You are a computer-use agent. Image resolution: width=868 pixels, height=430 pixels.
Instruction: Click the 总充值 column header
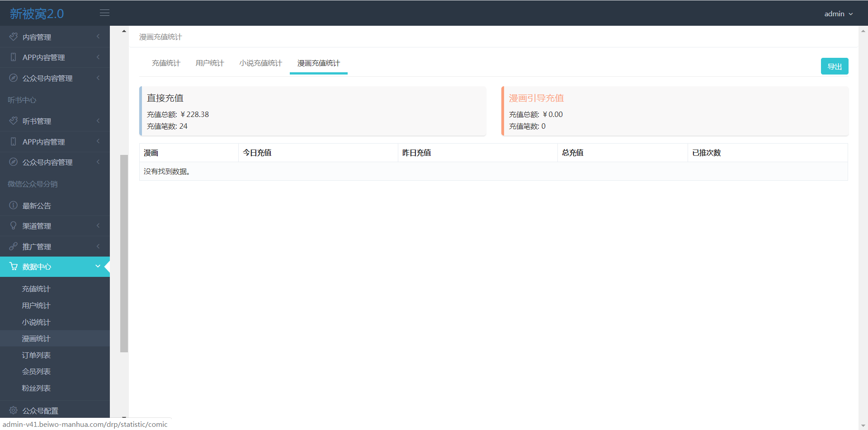pyautogui.click(x=623, y=153)
